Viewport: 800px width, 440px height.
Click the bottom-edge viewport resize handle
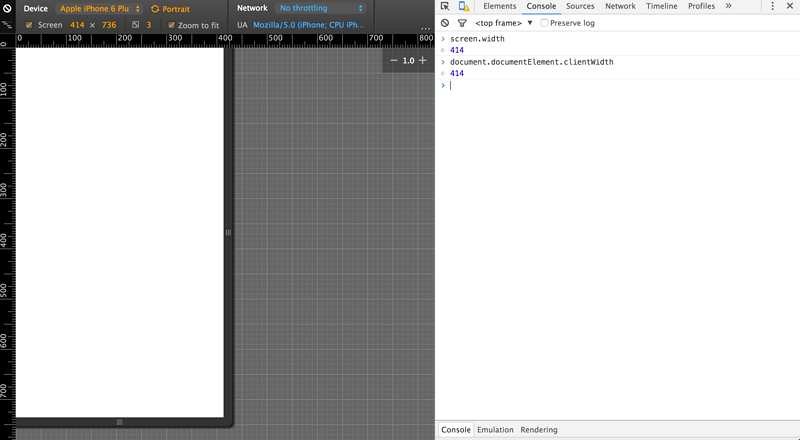(119, 422)
